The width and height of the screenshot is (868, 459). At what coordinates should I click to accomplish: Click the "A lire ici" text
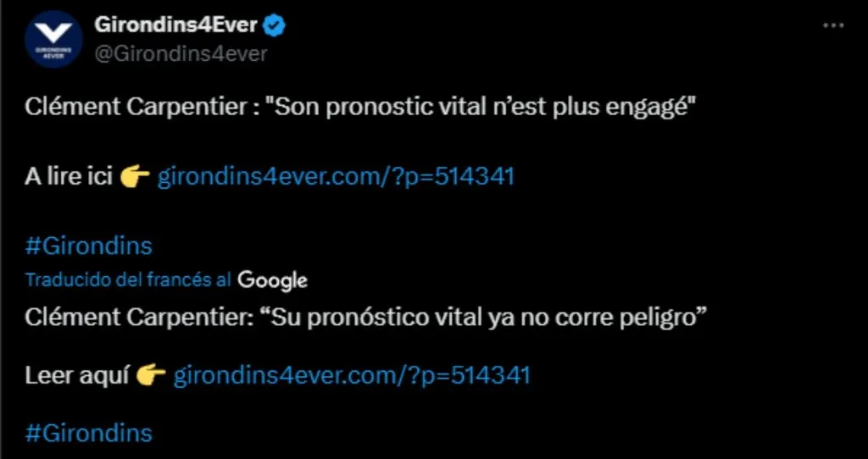[x=69, y=177]
